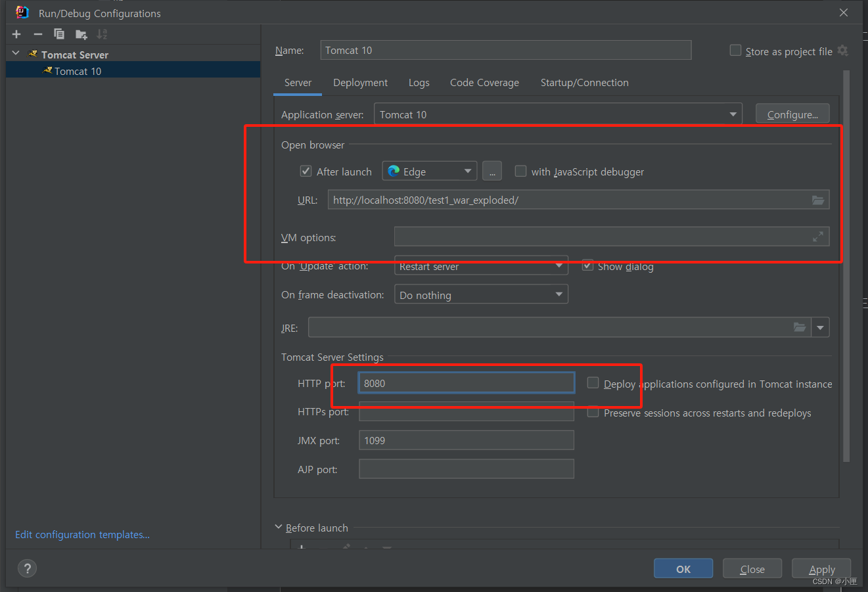The image size is (868, 592).
Task: Select Tomcat 10 configuration in tree
Action: tap(133, 71)
